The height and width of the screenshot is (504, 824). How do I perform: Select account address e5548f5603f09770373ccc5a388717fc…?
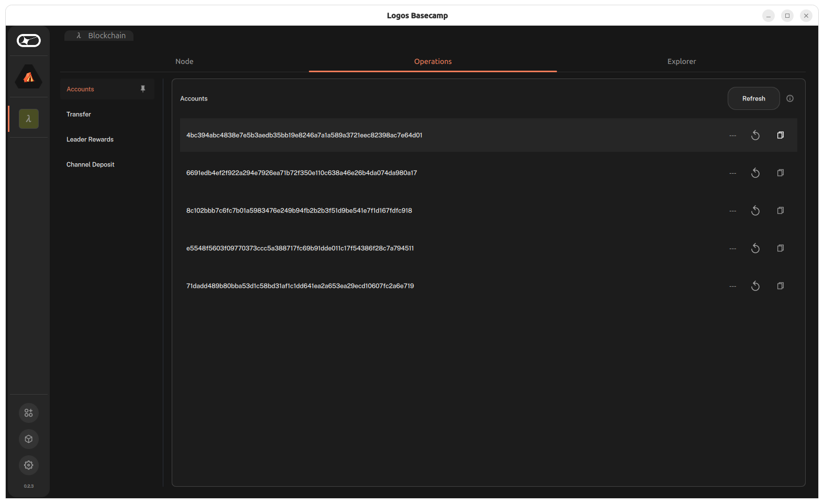[300, 248]
